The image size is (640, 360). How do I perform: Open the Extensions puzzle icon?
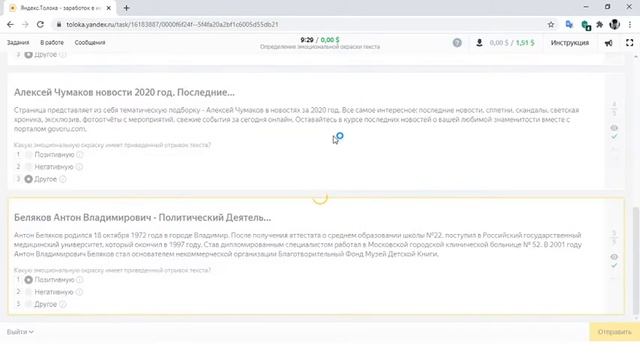(600, 24)
